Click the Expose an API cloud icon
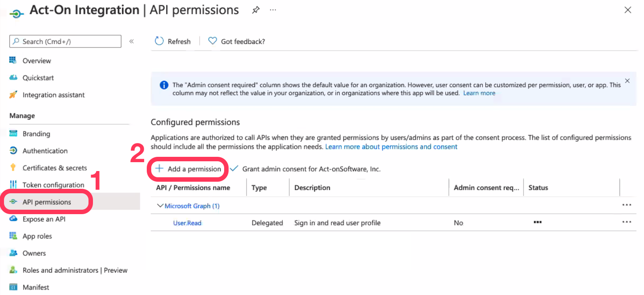This screenshot has height=295, width=644. click(13, 219)
